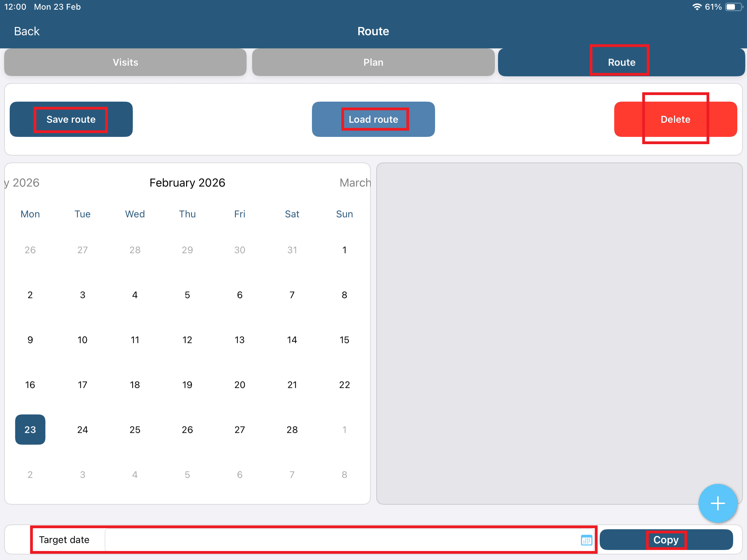
Task: Navigate to the March calendar month
Action: pos(355,183)
